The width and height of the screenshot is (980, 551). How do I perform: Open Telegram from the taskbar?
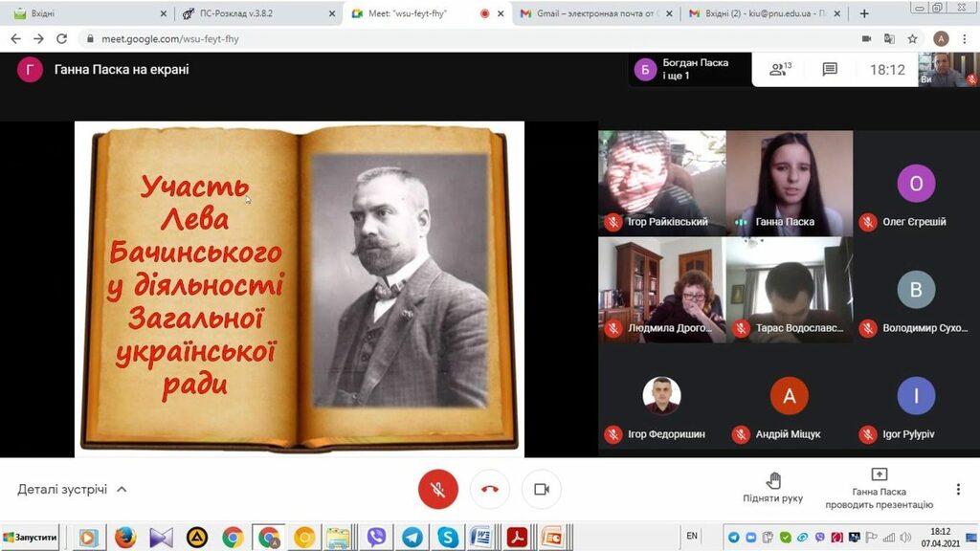(412, 538)
